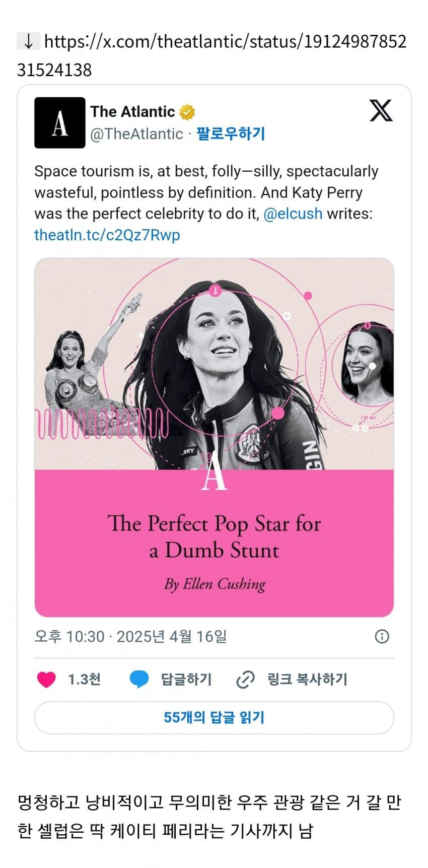The width and height of the screenshot is (428, 868).
Task: Follow The Atlantic via 팔로우하기
Action: click(x=231, y=134)
